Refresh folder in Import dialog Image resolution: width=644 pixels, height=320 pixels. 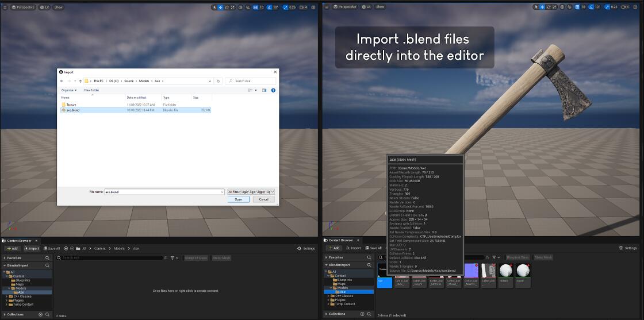click(218, 81)
